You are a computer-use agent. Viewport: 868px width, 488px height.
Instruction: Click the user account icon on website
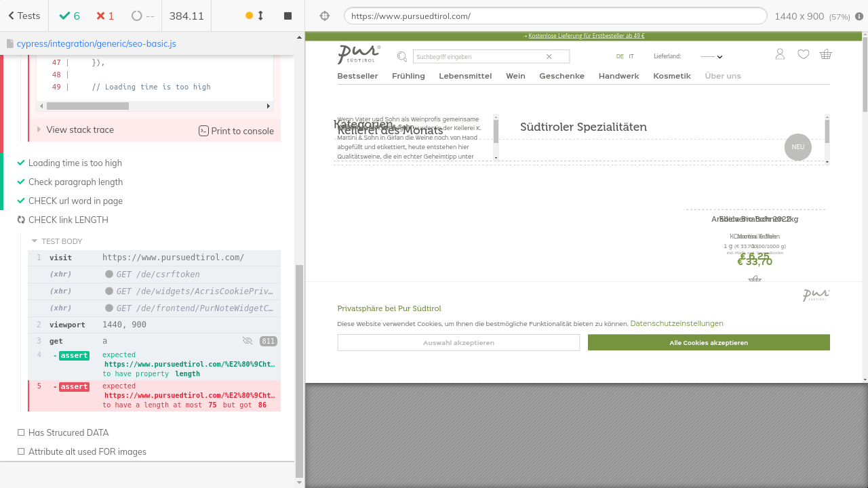tap(780, 54)
